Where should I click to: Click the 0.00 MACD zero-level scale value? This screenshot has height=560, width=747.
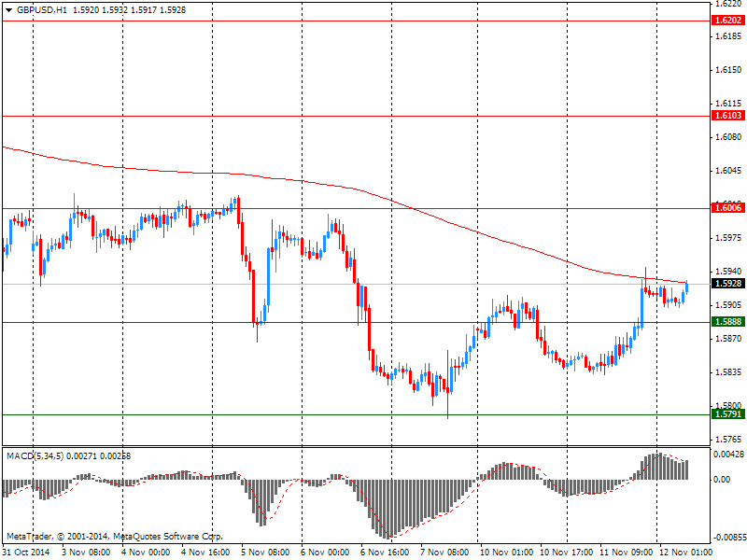(722, 480)
